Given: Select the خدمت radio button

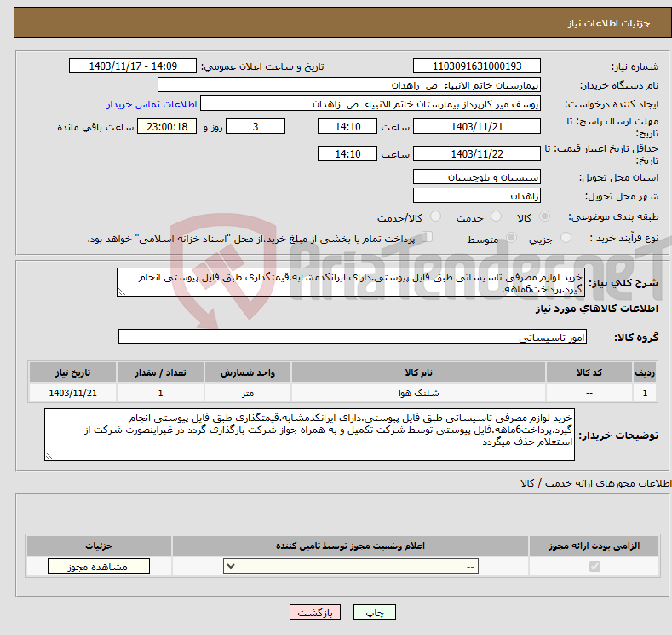Looking at the screenshot, I should (496, 216).
